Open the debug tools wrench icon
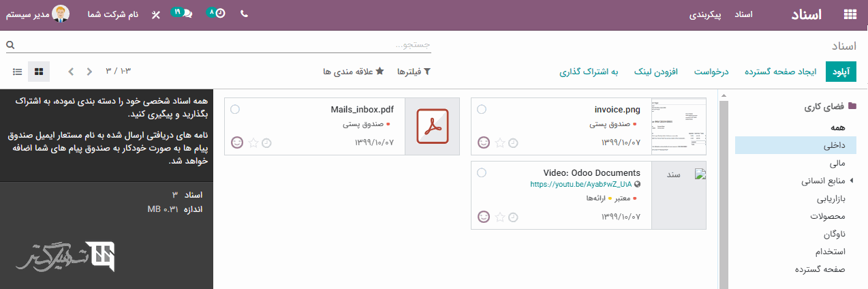Screen dimensions: 868x289 (x=155, y=14)
